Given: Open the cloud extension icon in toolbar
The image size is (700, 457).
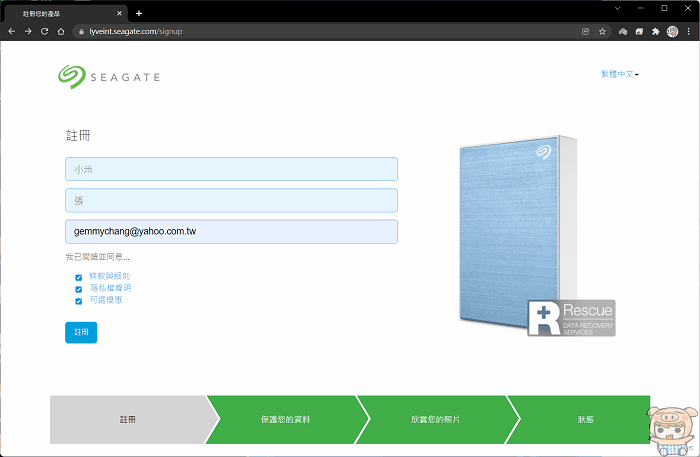Looking at the screenshot, I should click(x=623, y=31).
